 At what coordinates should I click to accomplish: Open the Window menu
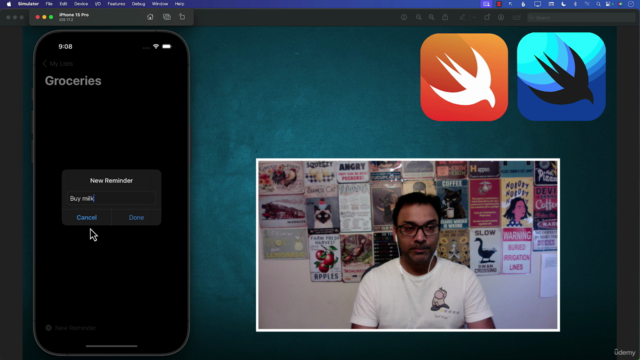pyautogui.click(x=160, y=4)
